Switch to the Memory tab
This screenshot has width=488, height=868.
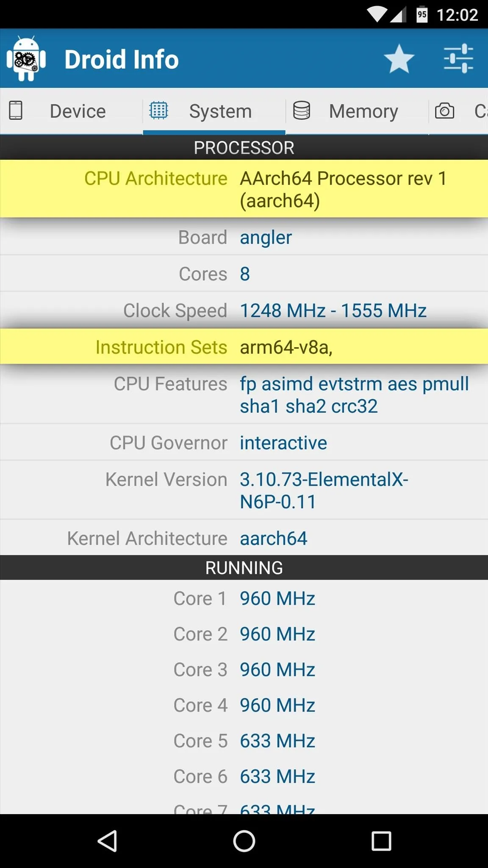(357, 111)
